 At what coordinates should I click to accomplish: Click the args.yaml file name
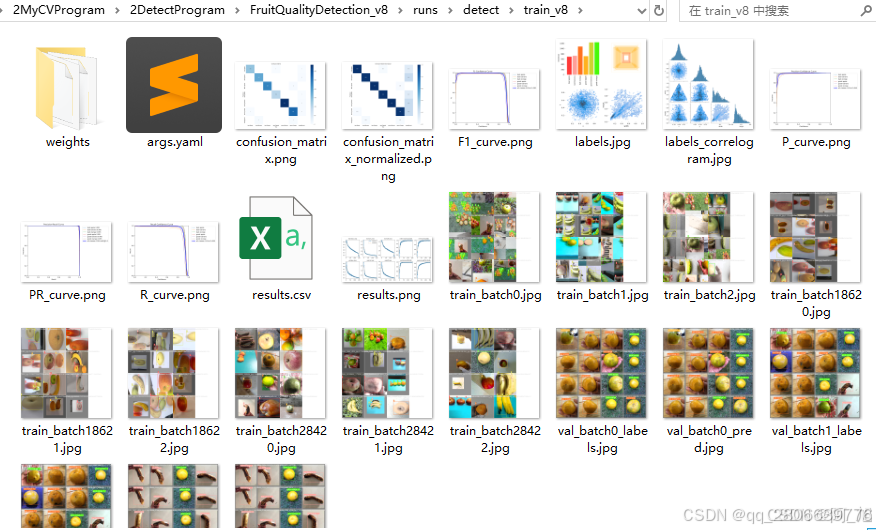174,142
